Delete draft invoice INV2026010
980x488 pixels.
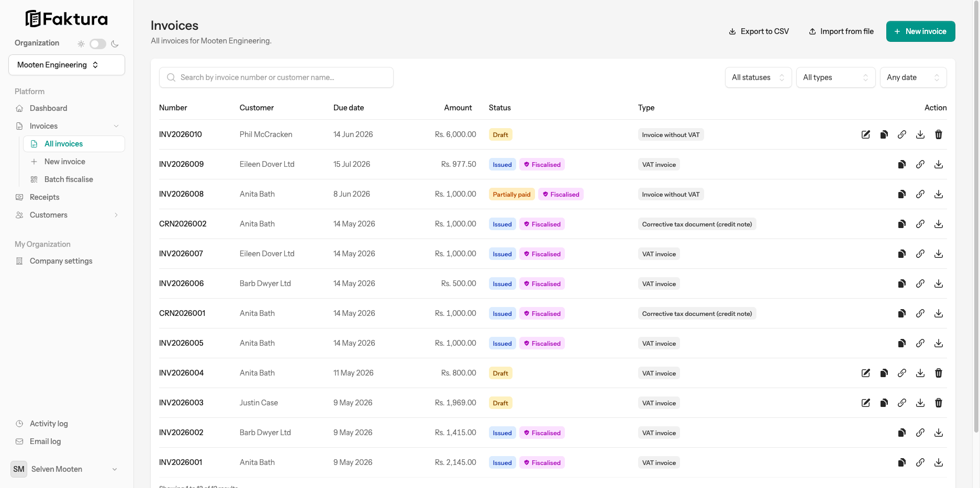[939, 134]
